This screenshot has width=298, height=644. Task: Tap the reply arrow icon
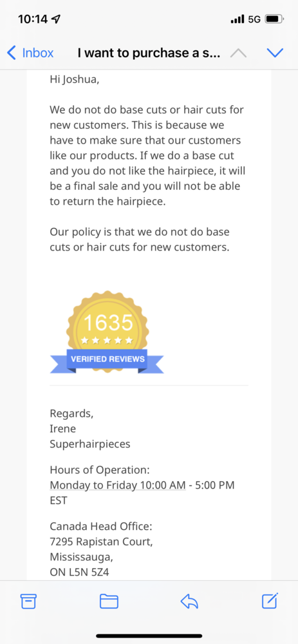tap(189, 601)
